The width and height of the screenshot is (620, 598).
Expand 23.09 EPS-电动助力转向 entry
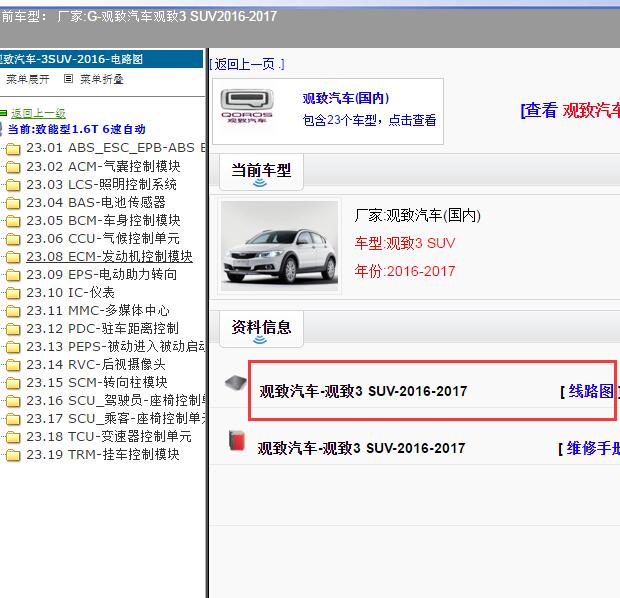101,274
